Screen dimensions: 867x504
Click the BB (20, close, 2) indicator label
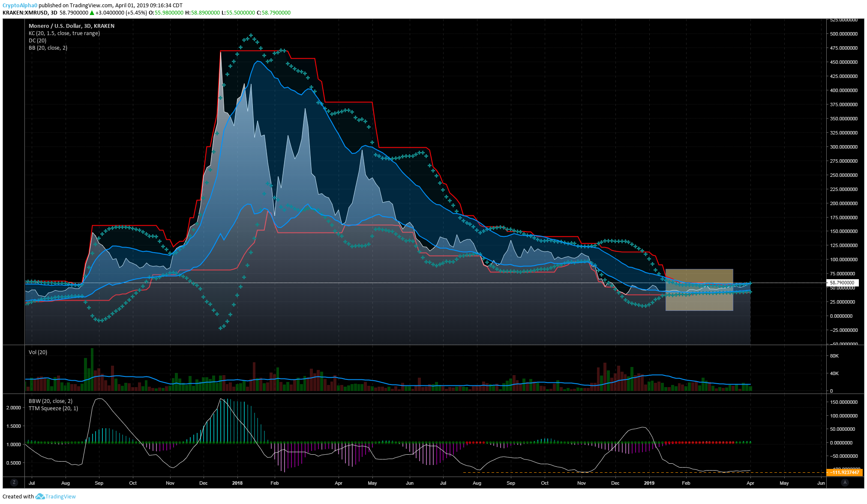click(48, 48)
